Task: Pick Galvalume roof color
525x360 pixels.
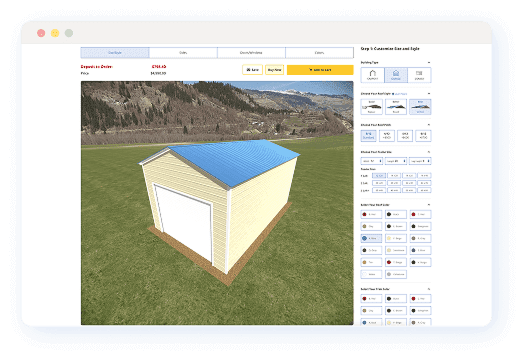Action: click(x=396, y=274)
